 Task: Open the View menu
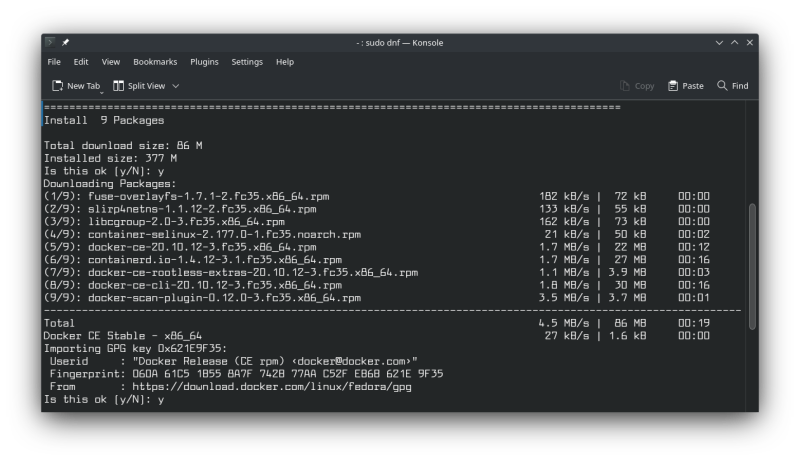(x=110, y=62)
